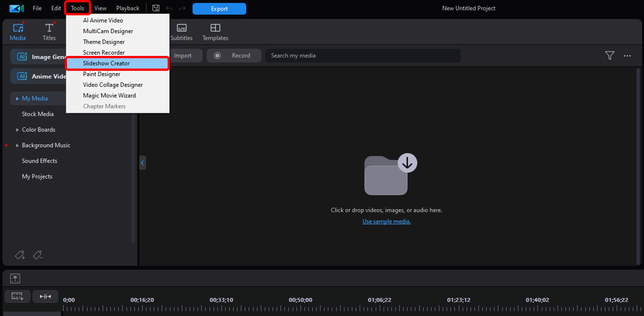Open the media filter funnel icon
Image resolution: width=644 pixels, height=316 pixels.
coord(609,56)
